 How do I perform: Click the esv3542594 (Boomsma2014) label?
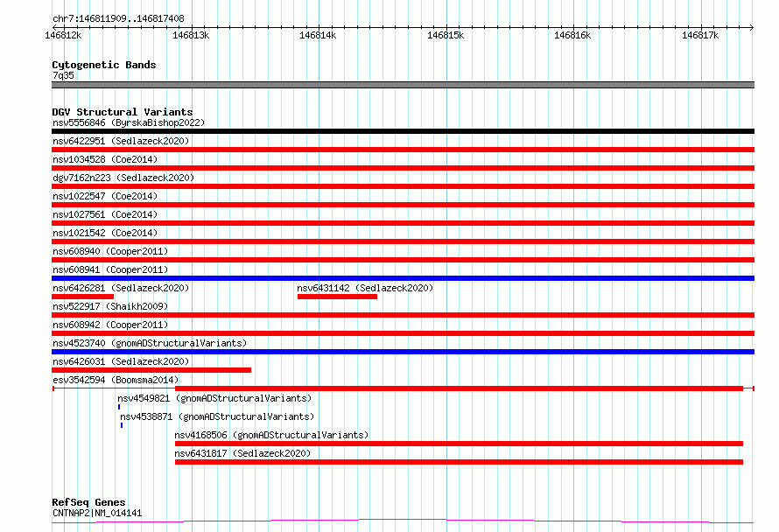[116, 380]
